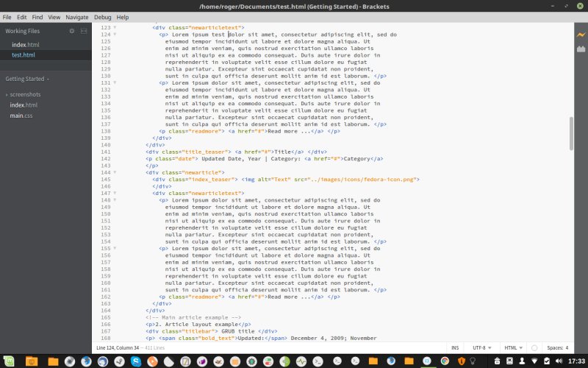This screenshot has width=588, height=368.
Task: Click the split view icon in Working Files
Action: pos(83,31)
